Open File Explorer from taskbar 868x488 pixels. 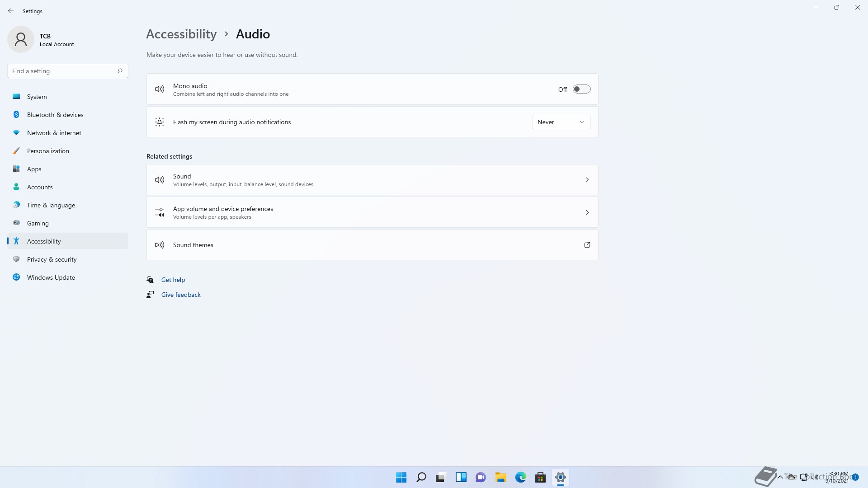[500, 477]
